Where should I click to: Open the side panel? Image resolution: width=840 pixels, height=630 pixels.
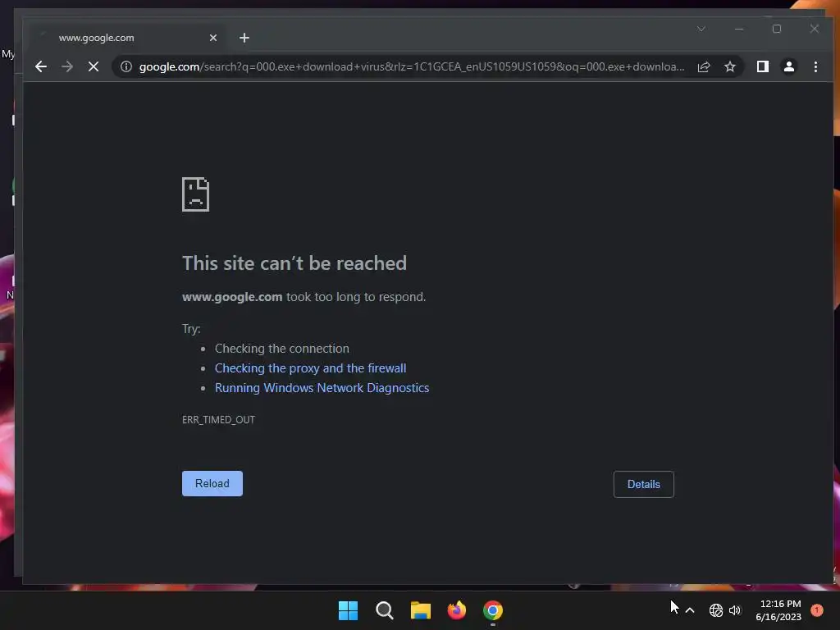[762, 66]
